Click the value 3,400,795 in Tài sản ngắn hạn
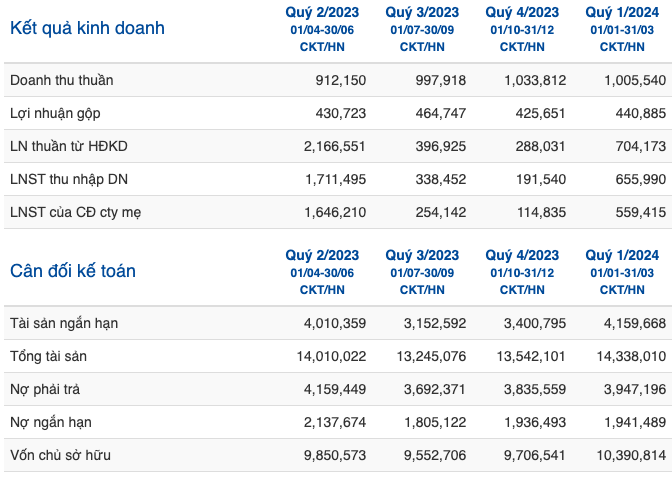 (x=535, y=323)
